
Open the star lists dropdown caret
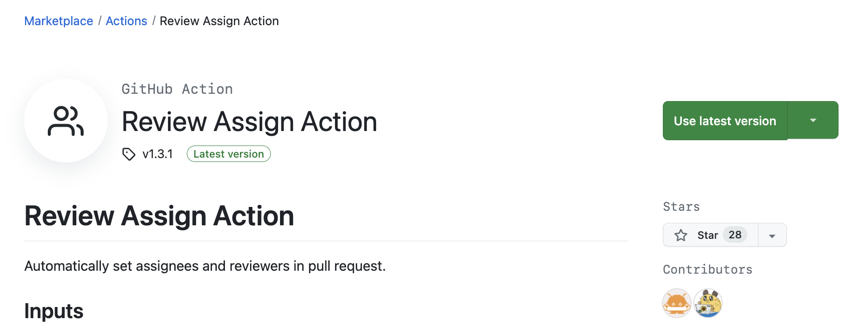tap(772, 235)
